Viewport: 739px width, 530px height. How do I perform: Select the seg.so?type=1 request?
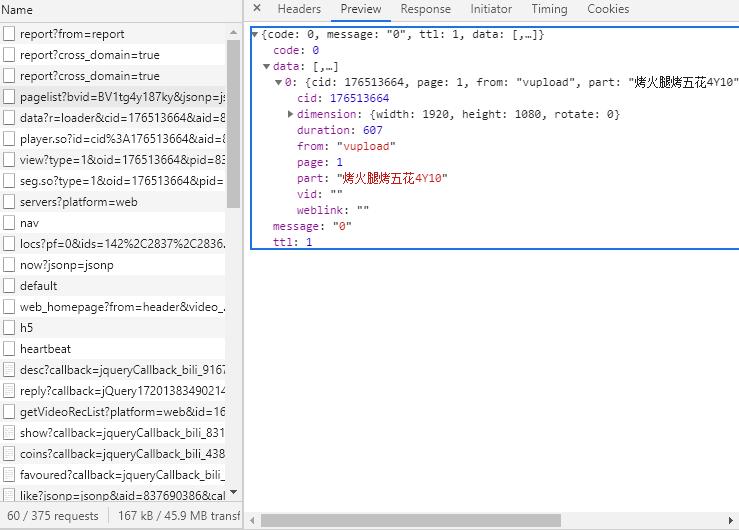[x=113, y=181]
